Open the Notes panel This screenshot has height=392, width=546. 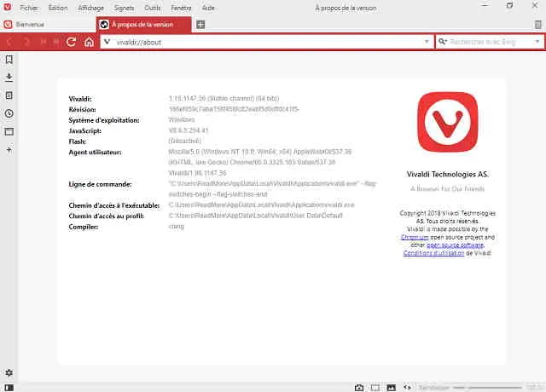coord(9,95)
